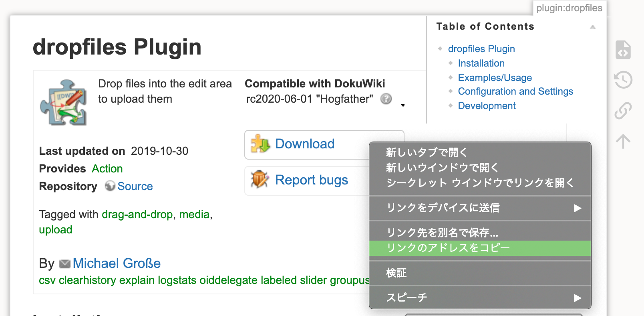
Task: Open the slider plugin link
Action: coord(314,280)
